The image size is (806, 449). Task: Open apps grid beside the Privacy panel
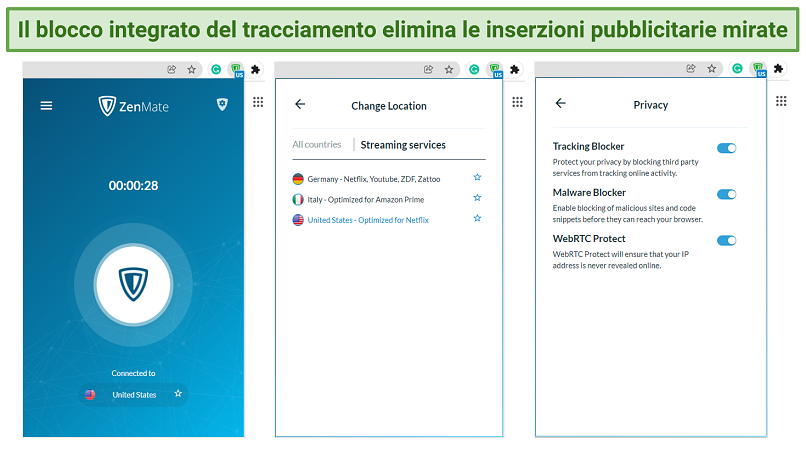(x=781, y=101)
